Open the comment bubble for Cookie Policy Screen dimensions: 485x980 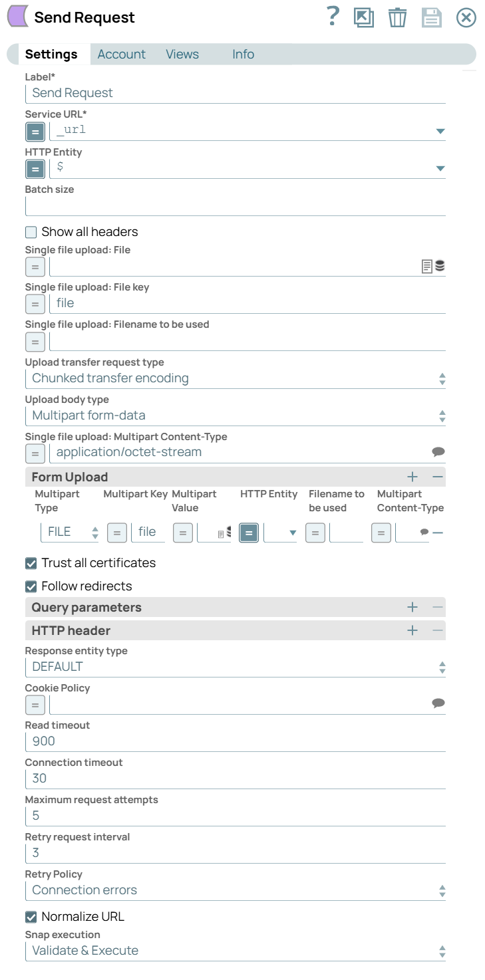pos(438,703)
